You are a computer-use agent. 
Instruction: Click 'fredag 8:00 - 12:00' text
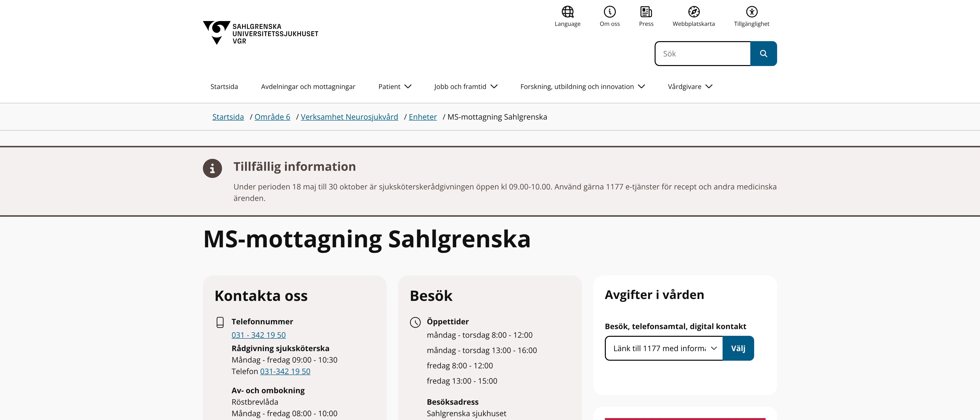[460, 365]
